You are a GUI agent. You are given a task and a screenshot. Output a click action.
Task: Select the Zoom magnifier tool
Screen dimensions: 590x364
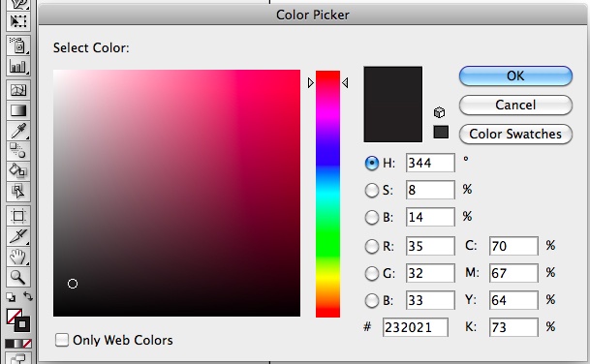coord(17,277)
